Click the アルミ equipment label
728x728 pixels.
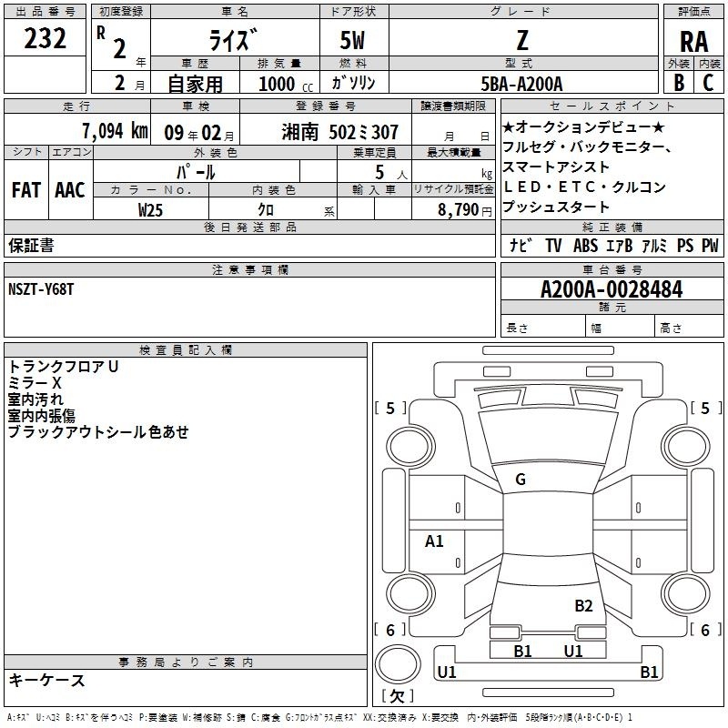654,245
